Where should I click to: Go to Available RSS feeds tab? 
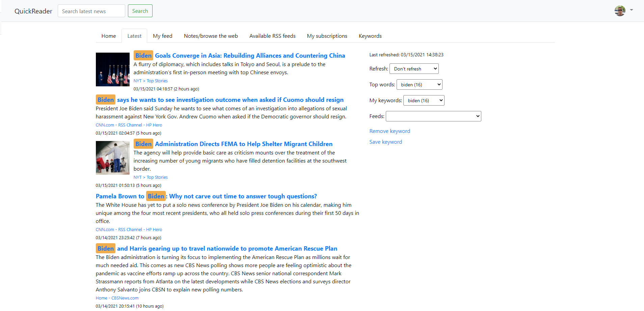click(x=272, y=36)
